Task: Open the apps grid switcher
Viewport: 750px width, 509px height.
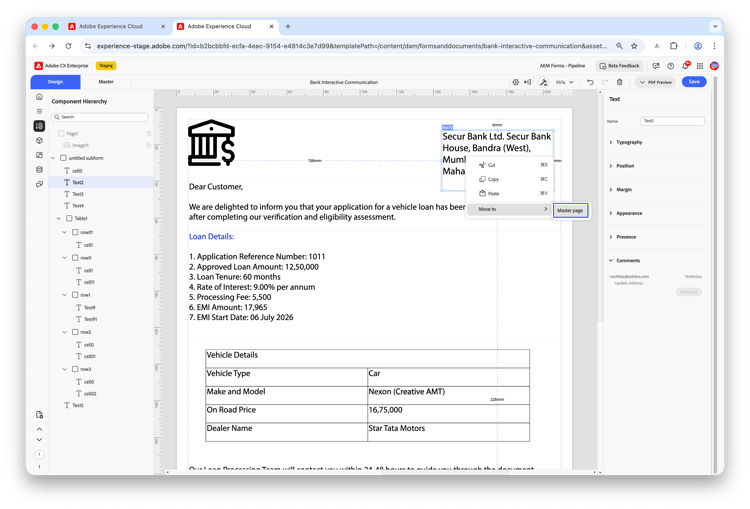Action: pos(700,66)
